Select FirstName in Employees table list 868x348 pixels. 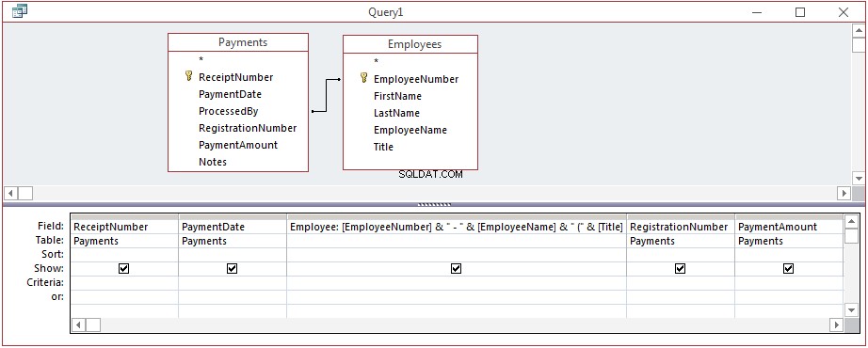coord(397,96)
